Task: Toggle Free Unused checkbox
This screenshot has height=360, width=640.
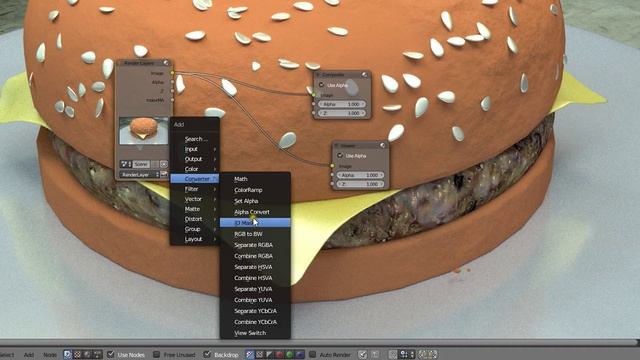Action: click(x=156, y=354)
